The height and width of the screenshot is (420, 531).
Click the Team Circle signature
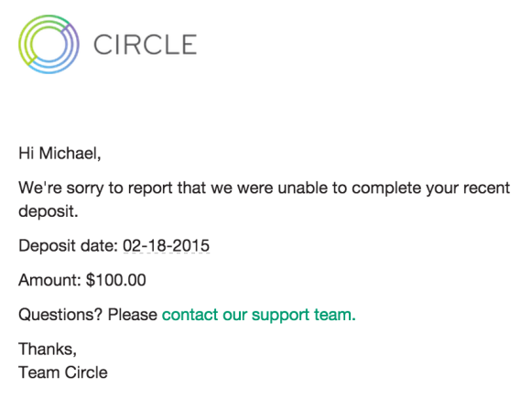click(63, 372)
